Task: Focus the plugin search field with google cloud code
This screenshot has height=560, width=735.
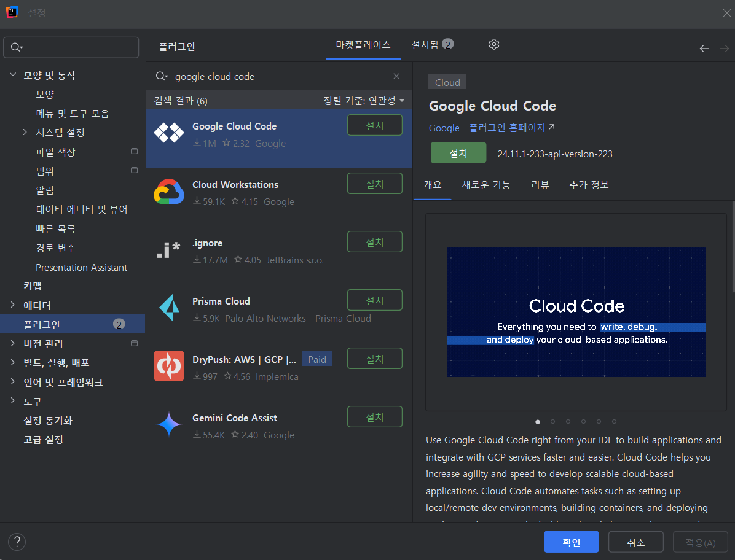Action: point(278,76)
